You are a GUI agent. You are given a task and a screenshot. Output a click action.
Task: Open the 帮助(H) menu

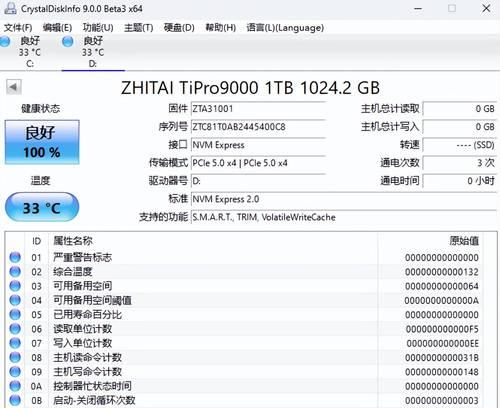point(220,28)
